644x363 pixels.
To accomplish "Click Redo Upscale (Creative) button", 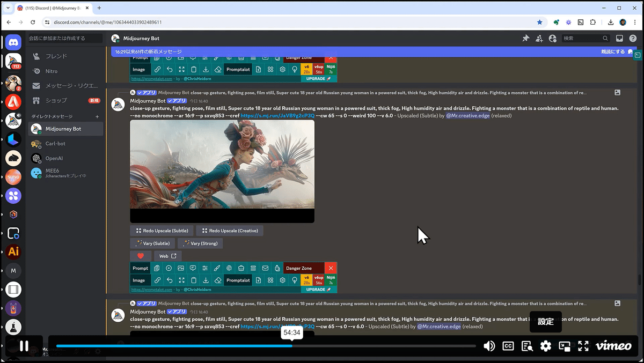I will click(x=230, y=231).
